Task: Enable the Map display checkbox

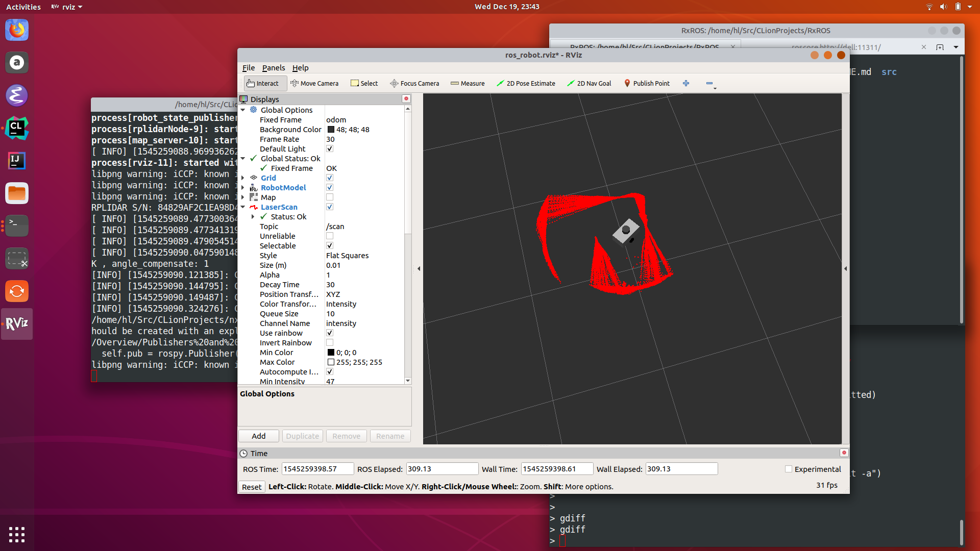Action: pyautogui.click(x=330, y=197)
